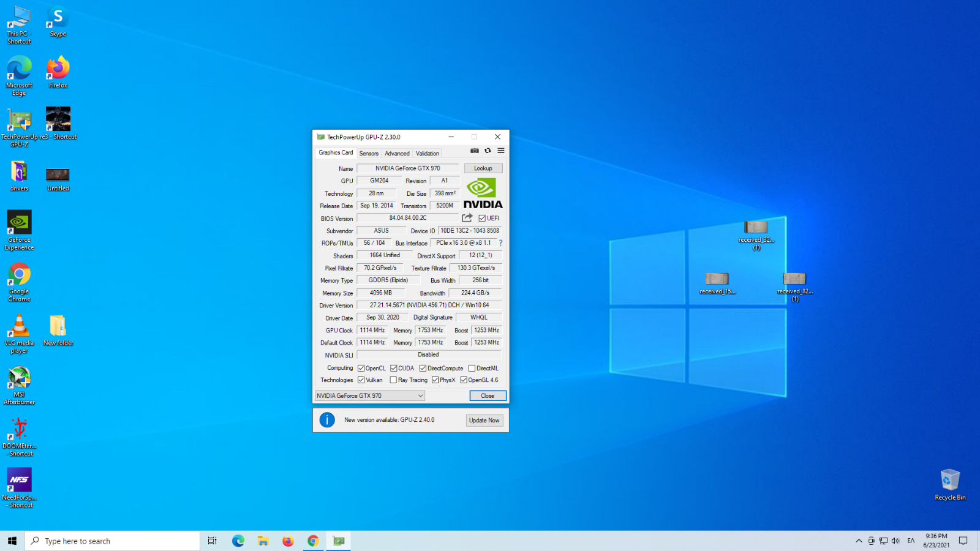Viewport: 980px width, 551px height.
Task: Open Task View in the taskbar
Action: (x=212, y=541)
